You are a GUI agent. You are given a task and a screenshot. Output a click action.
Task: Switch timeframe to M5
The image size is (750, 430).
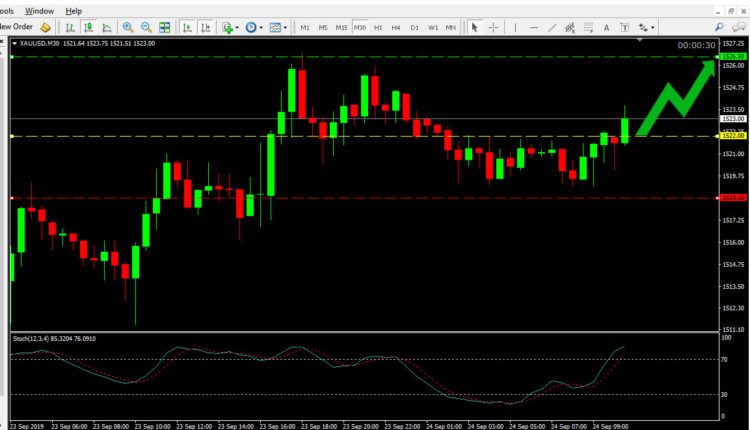[323, 28]
